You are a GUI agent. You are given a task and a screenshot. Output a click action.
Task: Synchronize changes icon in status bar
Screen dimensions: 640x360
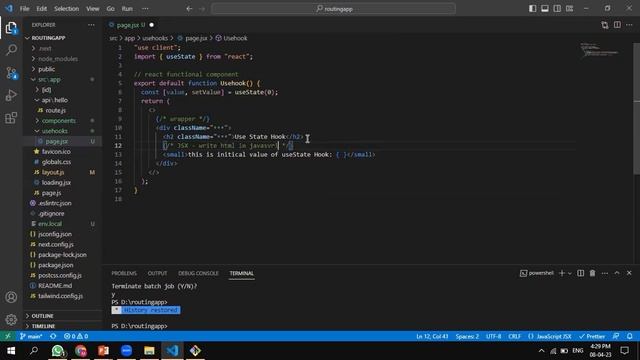[53, 336]
